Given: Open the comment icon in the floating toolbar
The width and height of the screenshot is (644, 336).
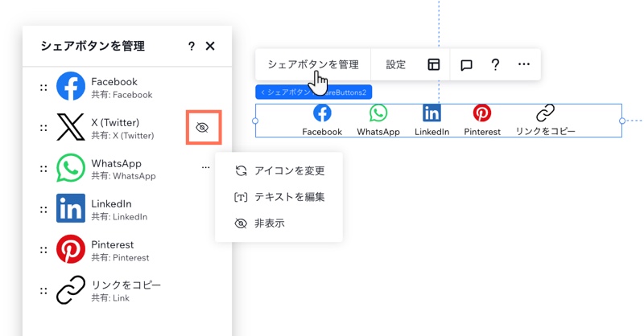Looking at the screenshot, I should point(466,65).
